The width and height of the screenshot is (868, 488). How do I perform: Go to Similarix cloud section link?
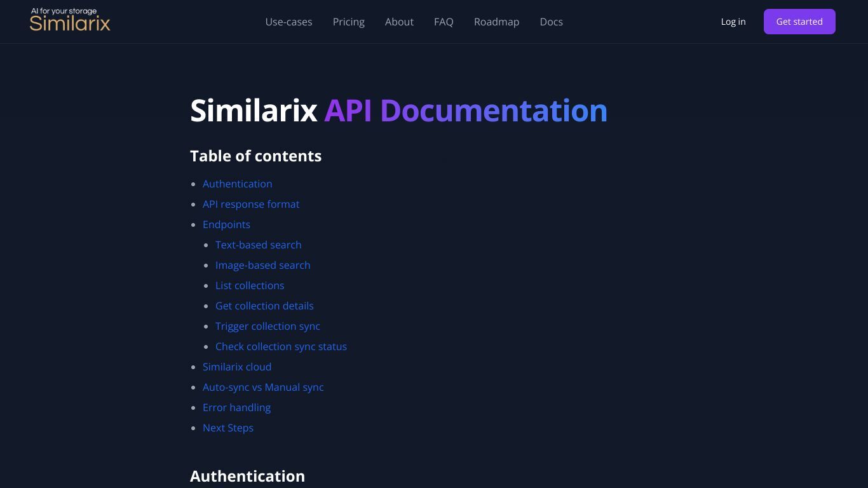point(237,367)
